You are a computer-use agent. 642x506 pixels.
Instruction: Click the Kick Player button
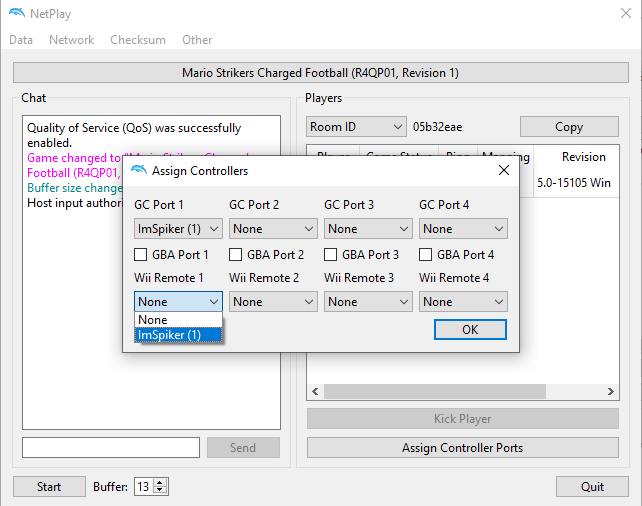pos(463,419)
